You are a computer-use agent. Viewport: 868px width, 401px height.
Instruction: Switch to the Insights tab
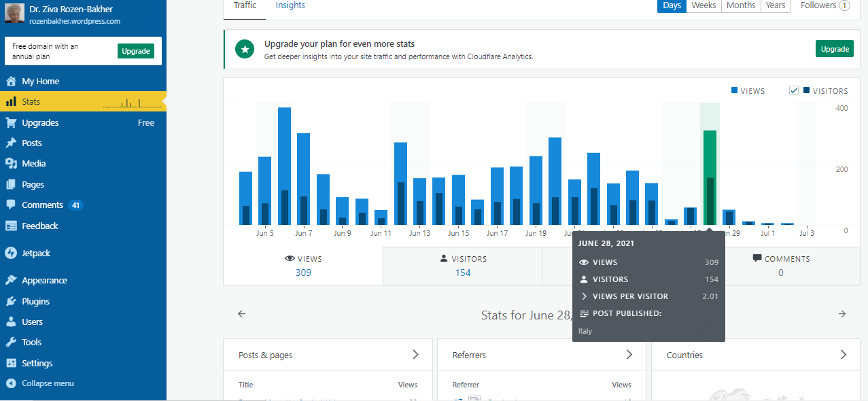290,5
